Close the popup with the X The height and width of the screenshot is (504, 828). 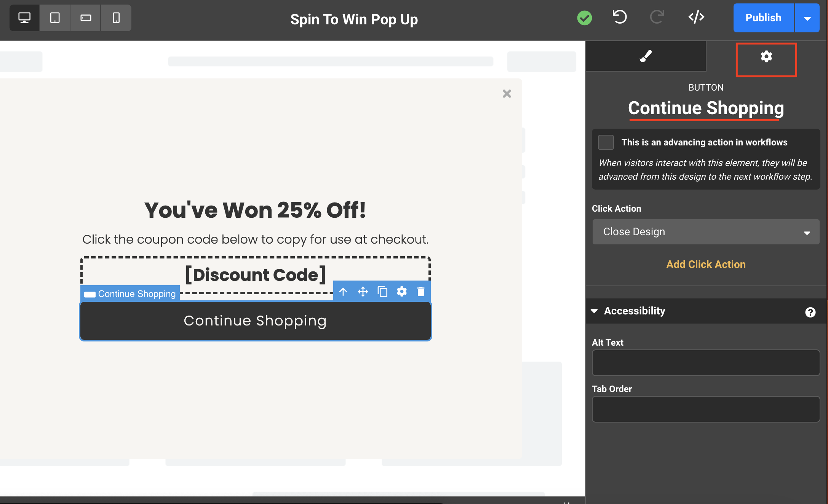pos(507,94)
